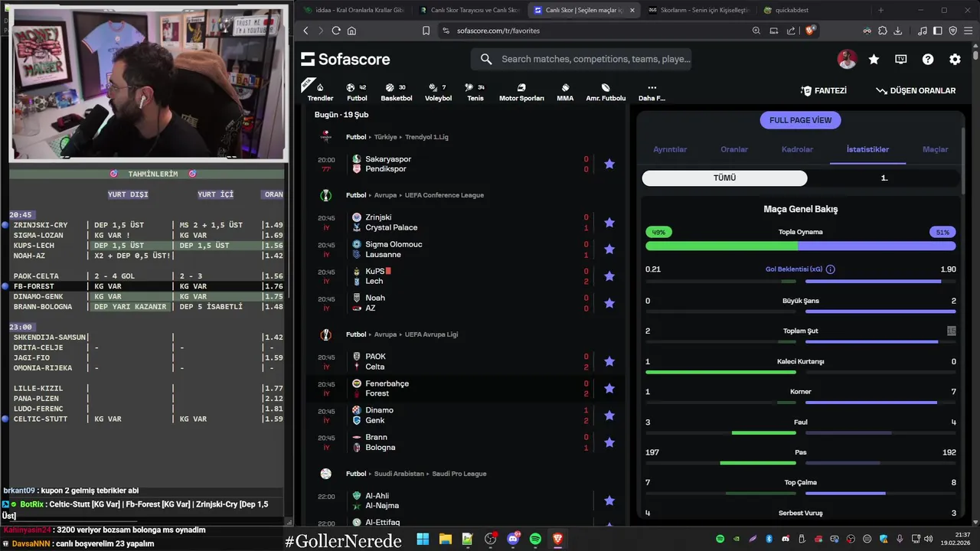Open the Futbol sport category

click(x=357, y=92)
